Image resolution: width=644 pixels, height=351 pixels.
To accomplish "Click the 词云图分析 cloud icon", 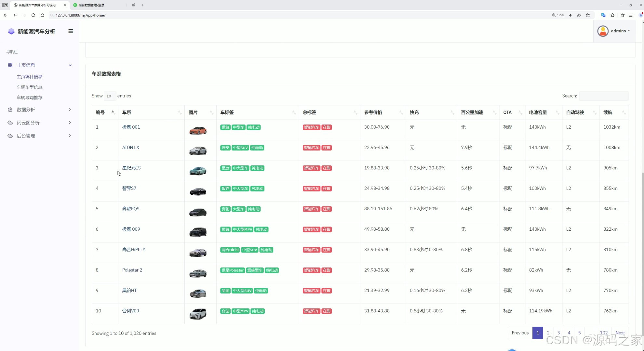I will pos(10,123).
